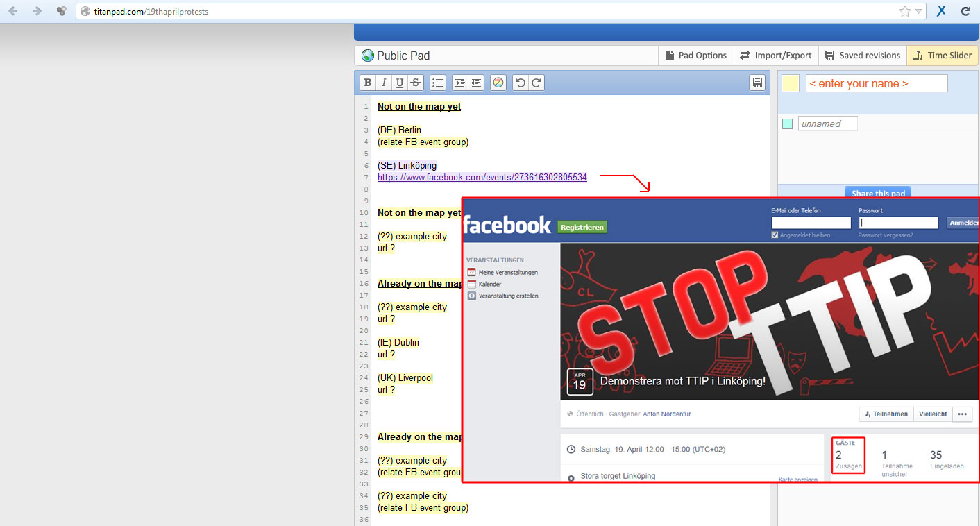Toggle bold formatting in pad toolbar

(368, 83)
